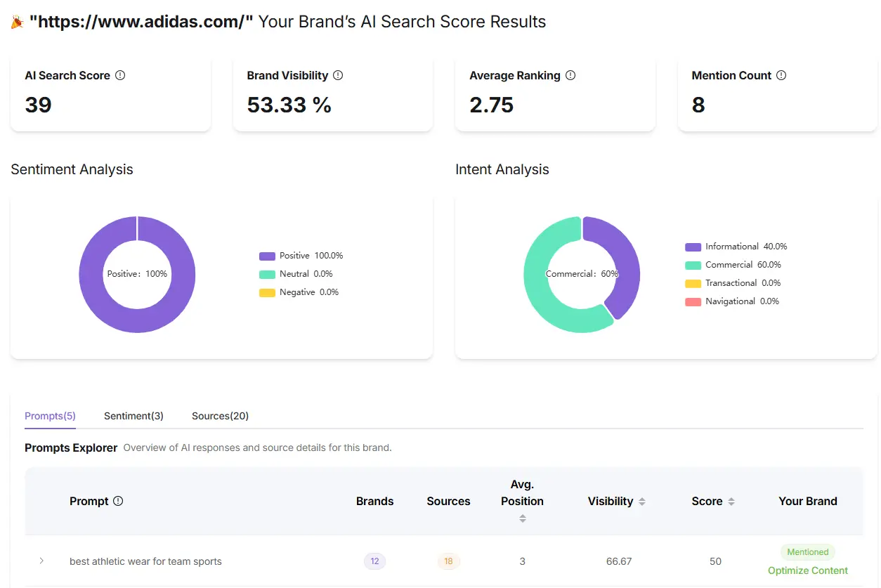
Task: Click the info icon beside Average Ranking
Action: point(570,75)
